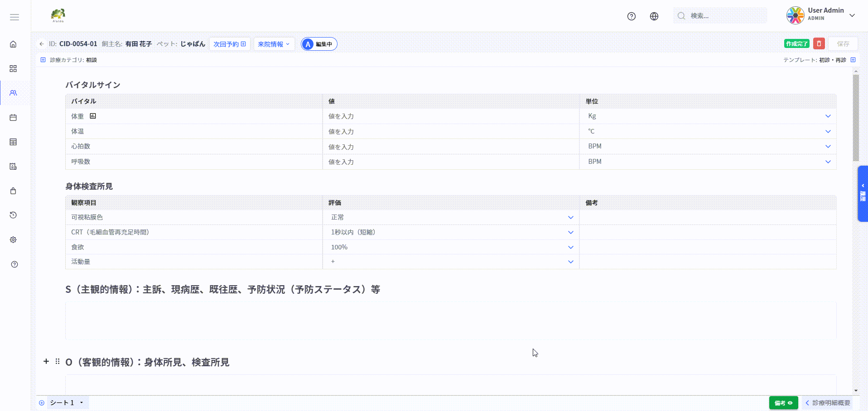Click the weight chart icon beside 体重

point(93,116)
